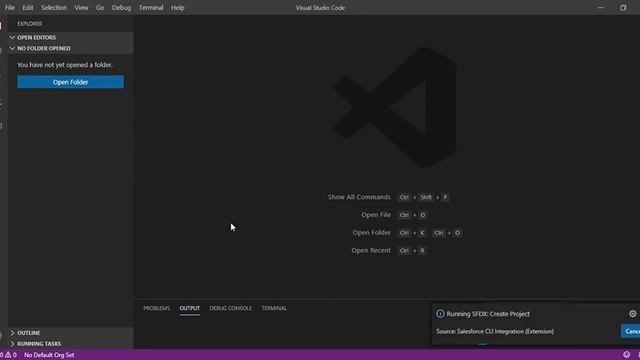The width and height of the screenshot is (640, 360).
Task: Click 'Source: Salesforce CLI Integration (Extension)' text
Action: pyautogui.click(x=495, y=331)
